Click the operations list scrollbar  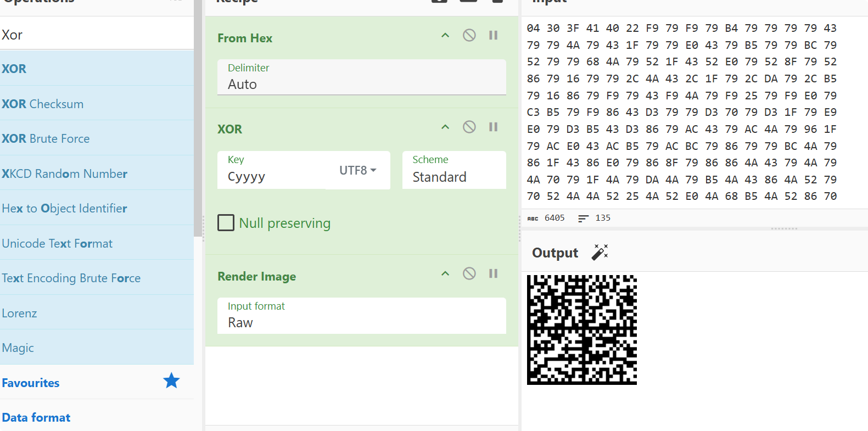(x=198, y=118)
